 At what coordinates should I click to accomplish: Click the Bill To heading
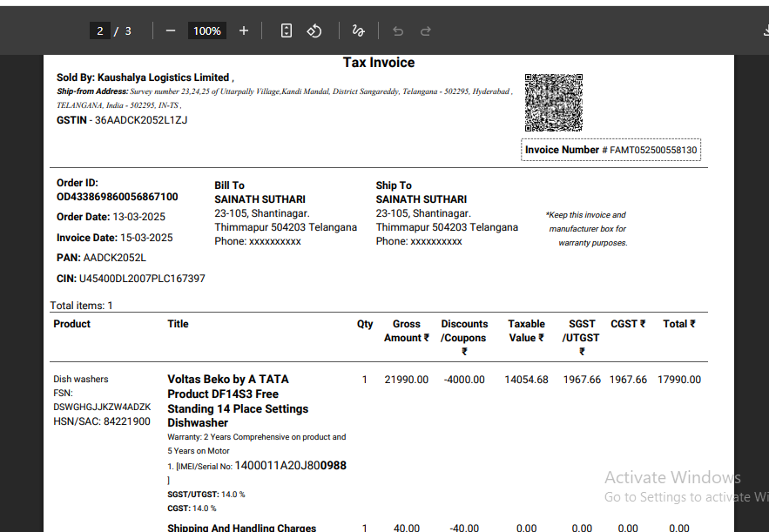click(x=229, y=185)
